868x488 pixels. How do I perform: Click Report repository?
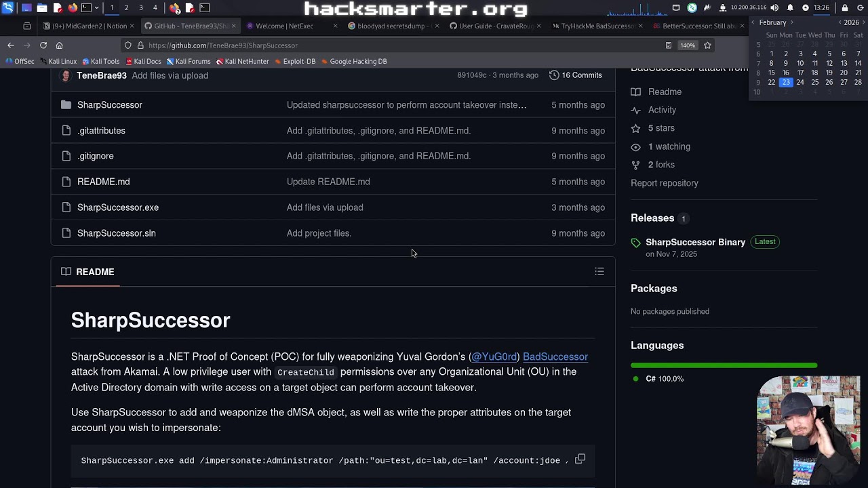pos(665,183)
